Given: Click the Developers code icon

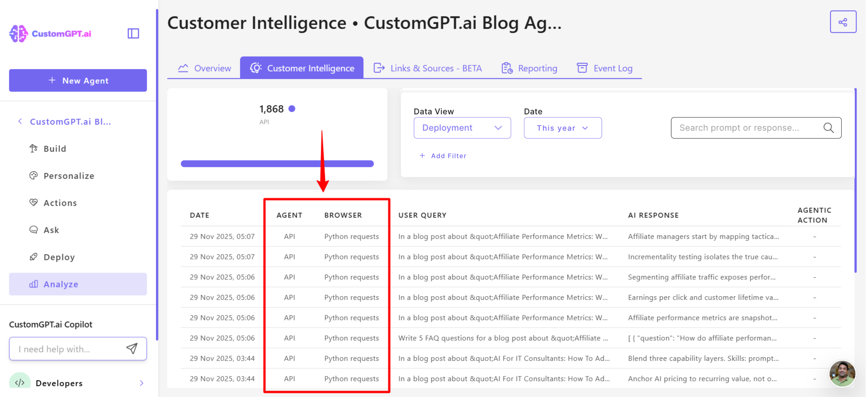Looking at the screenshot, I should (20, 382).
